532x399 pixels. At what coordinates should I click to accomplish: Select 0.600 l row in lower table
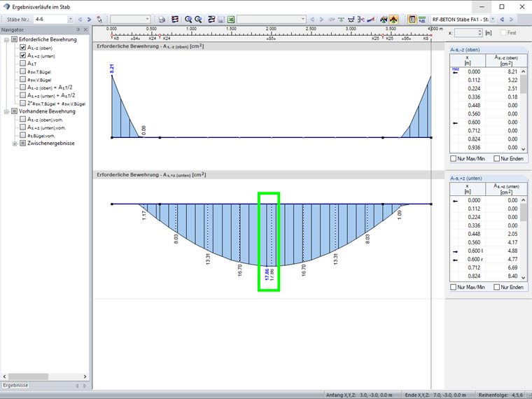[x=485, y=251]
